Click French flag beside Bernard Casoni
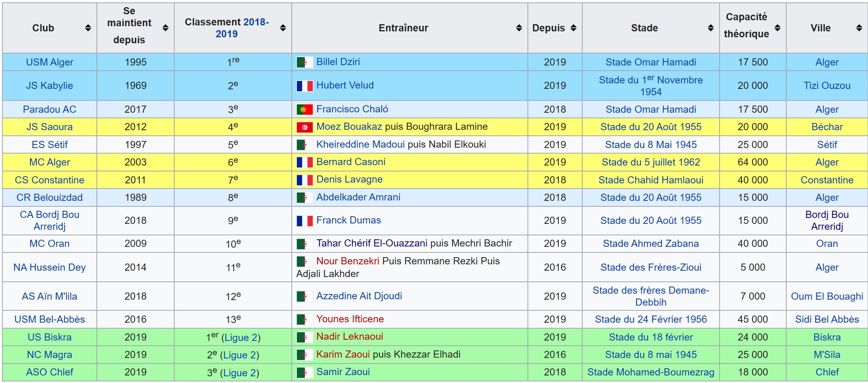 click(x=304, y=162)
